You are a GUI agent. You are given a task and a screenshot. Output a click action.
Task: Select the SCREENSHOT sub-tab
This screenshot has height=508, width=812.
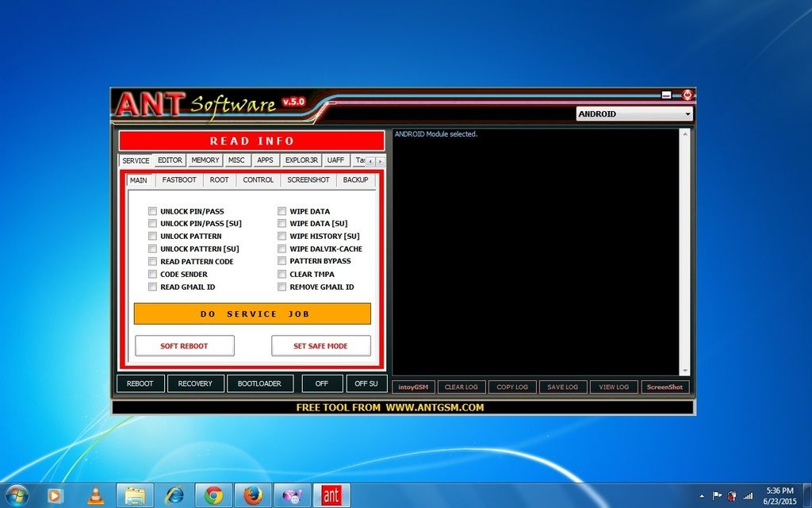(x=308, y=180)
